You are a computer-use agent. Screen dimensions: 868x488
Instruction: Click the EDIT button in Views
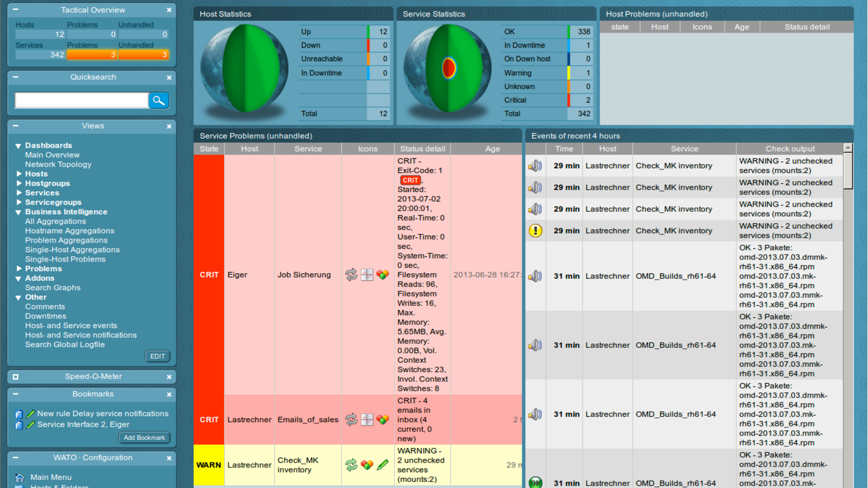click(x=157, y=356)
